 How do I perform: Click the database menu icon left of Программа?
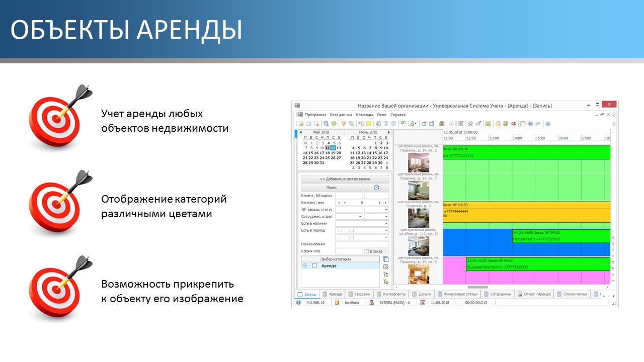[x=300, y=115]
